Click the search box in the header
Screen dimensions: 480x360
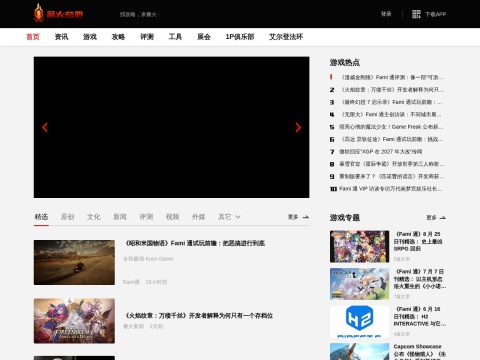(x=138, y=14)
